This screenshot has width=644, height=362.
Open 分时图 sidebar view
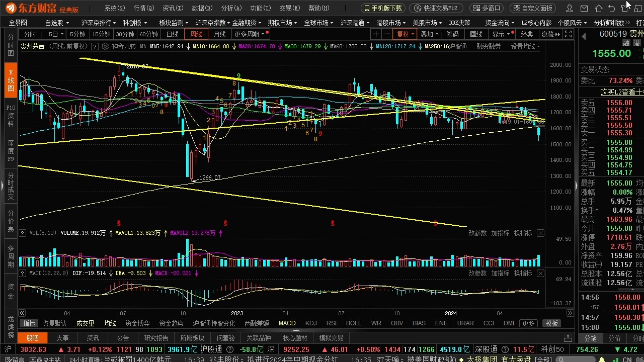click(x=11, y=45)
